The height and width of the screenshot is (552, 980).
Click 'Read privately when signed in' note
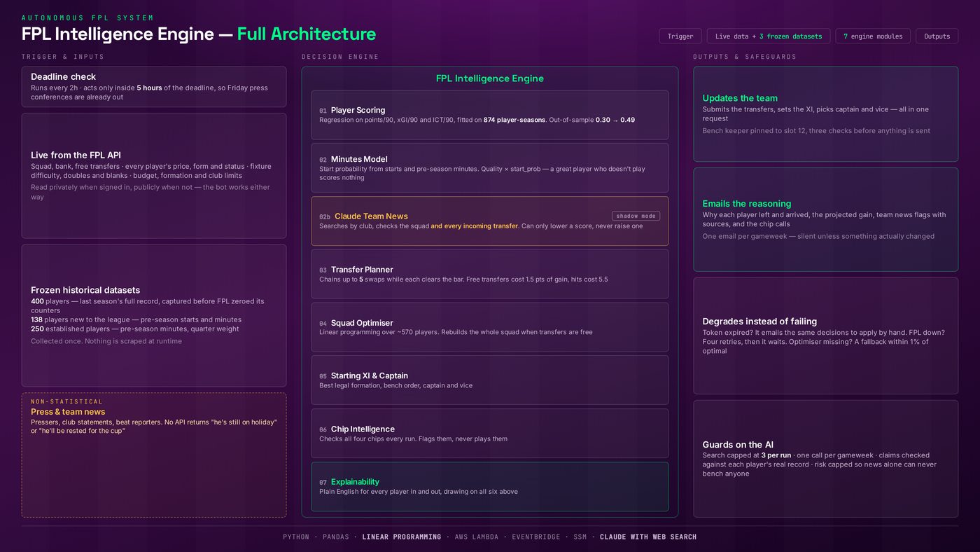[x=150, y=192]
